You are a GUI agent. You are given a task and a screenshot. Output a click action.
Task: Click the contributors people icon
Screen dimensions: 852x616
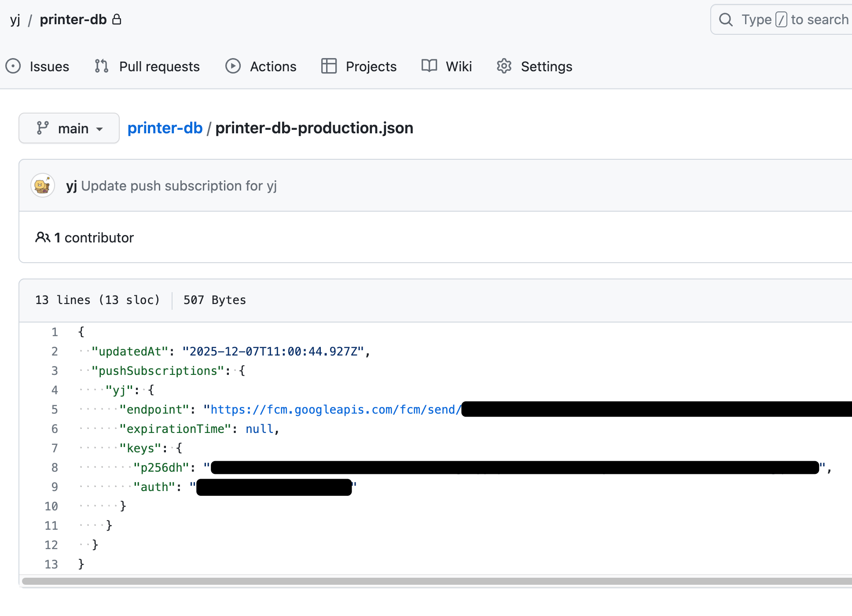pos(43,237)
